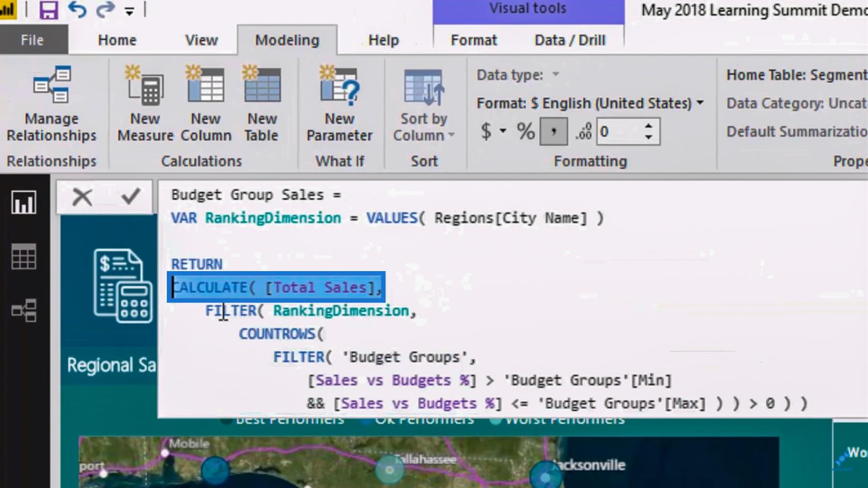Image resolution: width=868 pixels, height=488 pixels.
Task: Switch to Data view in sidebar
Action: pos(24,256)
